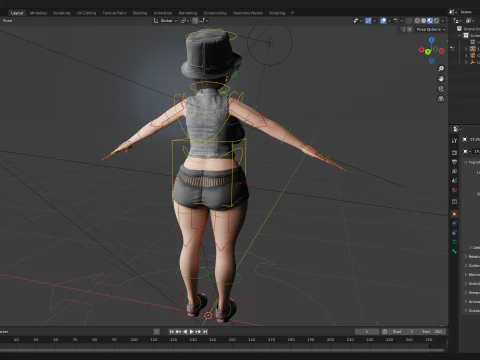
Task: Jump to the timeline end frame
Action: pos(205,332)
